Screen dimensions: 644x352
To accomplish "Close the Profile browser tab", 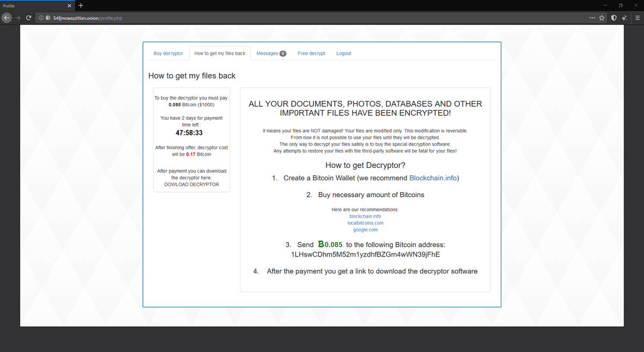I will point(70,6).
